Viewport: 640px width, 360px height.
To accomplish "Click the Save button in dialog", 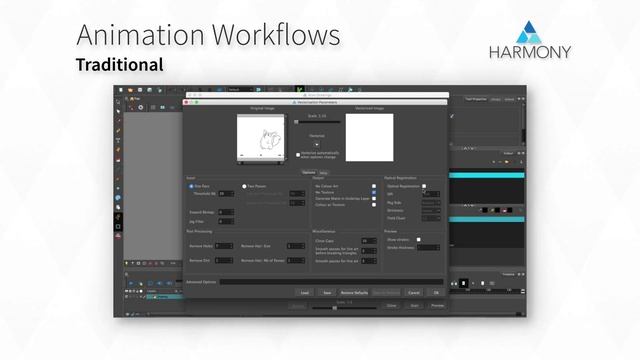I will 327,293.
